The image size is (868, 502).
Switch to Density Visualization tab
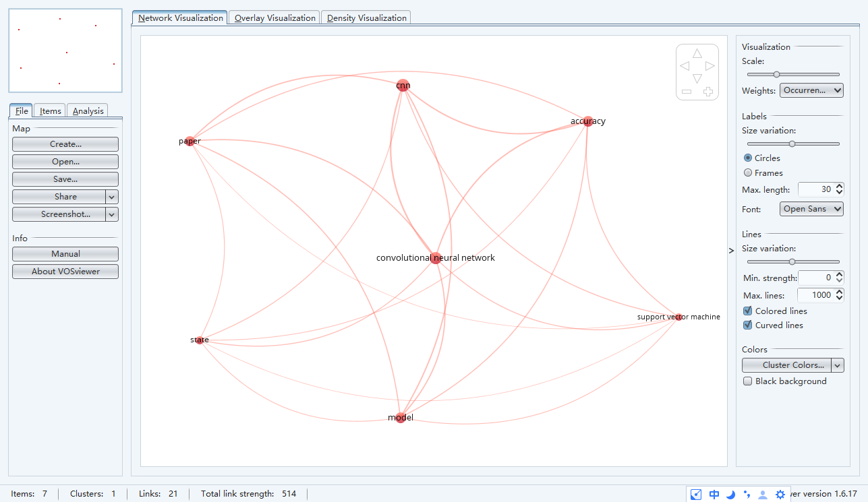pyautogui.click(x=366, y=18)
